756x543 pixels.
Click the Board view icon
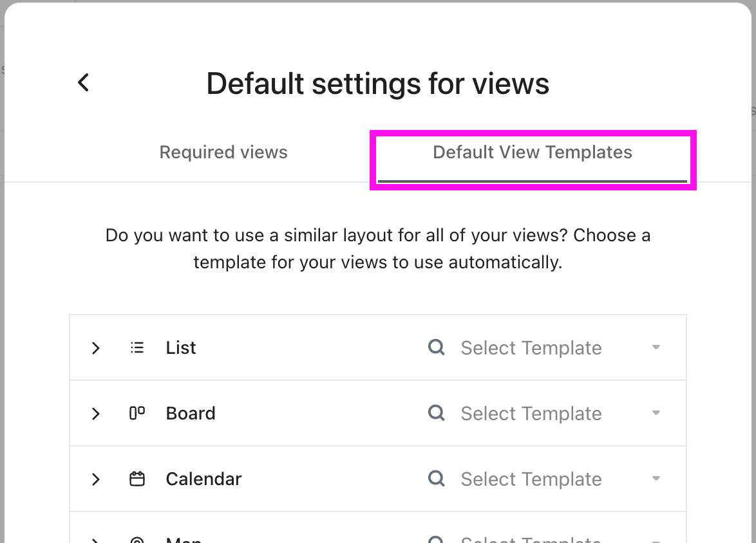click(137, 413)
